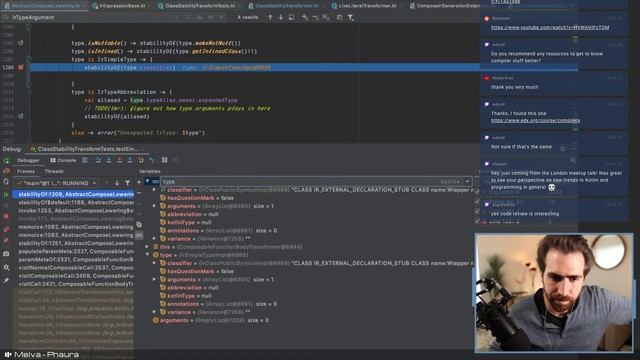
Task: Switch to the Console debug tab
Action: click(x=63, y=160)
